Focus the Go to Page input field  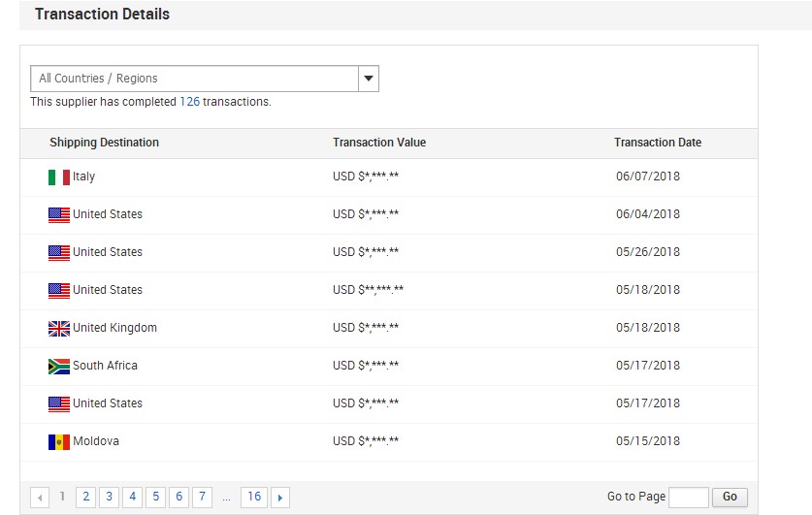[688, 497]
